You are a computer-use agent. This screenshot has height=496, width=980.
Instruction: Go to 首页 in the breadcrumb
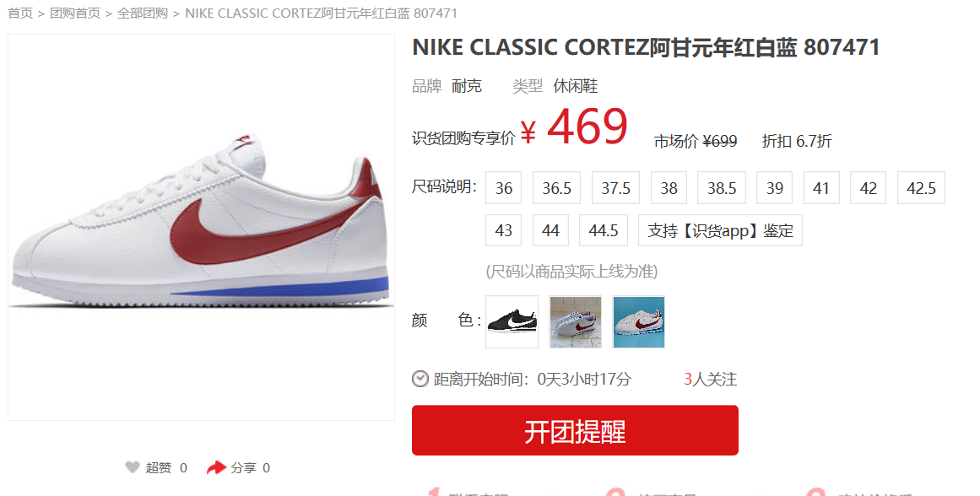pyautogui.click(x=20, y=13)
